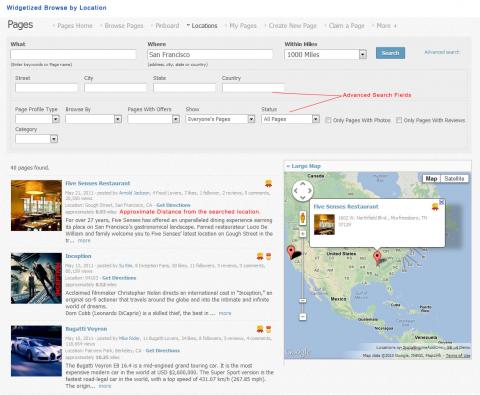The image size is (480, 395).
Task: Click Get Directions for Bugatti Veyron
Action: click(163, 351)
